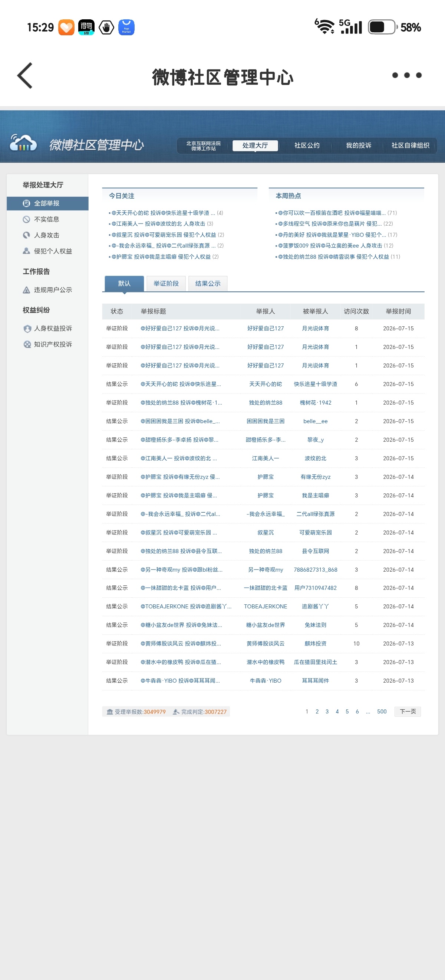This screenshot has height=980, width=445.
Task: Click 受理举报数 value 3049979
Action: 154,712
